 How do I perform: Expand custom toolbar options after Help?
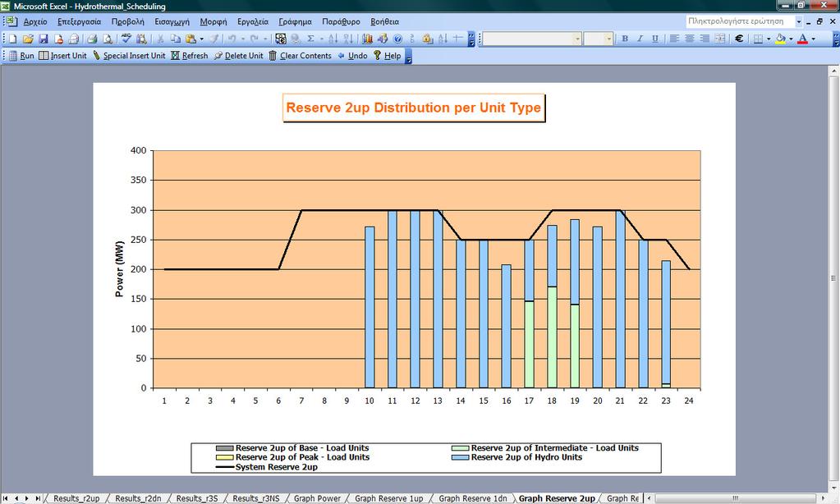click(x=409, y=57)
